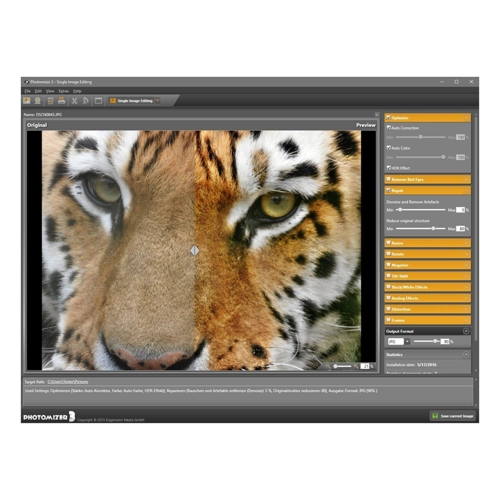This screenshot has width=500, height=500.
Task: Select the scissors crop tool icon
Action: coord(74,101)
